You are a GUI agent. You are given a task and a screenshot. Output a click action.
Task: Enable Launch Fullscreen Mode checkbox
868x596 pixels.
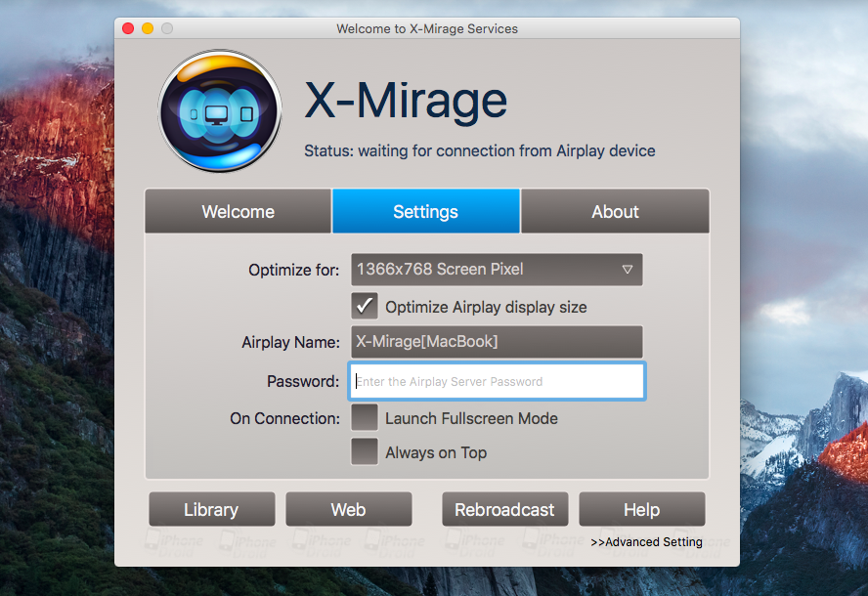pyautogui.click(x=365, y=418)
